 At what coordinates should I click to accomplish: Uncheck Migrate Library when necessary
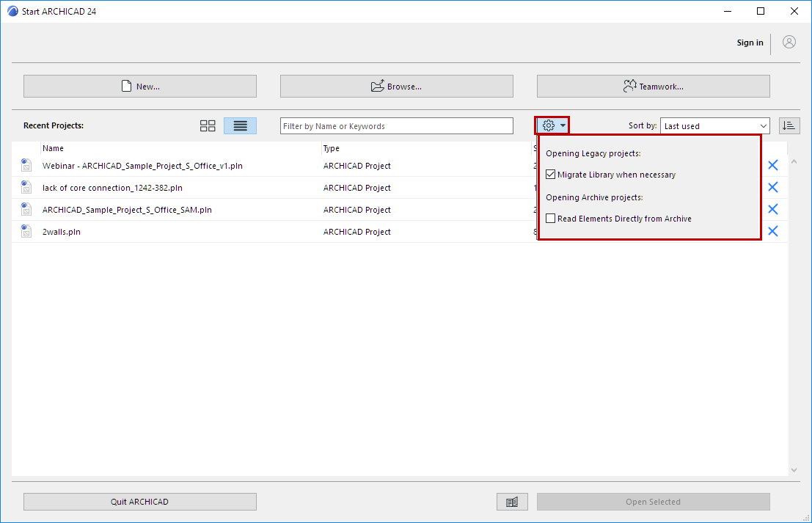(x=550, y=175)
